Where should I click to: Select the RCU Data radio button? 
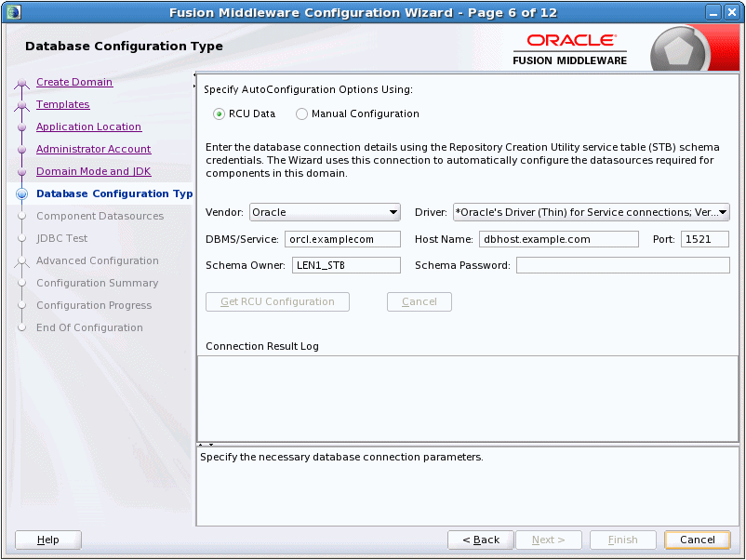point(219,114)
